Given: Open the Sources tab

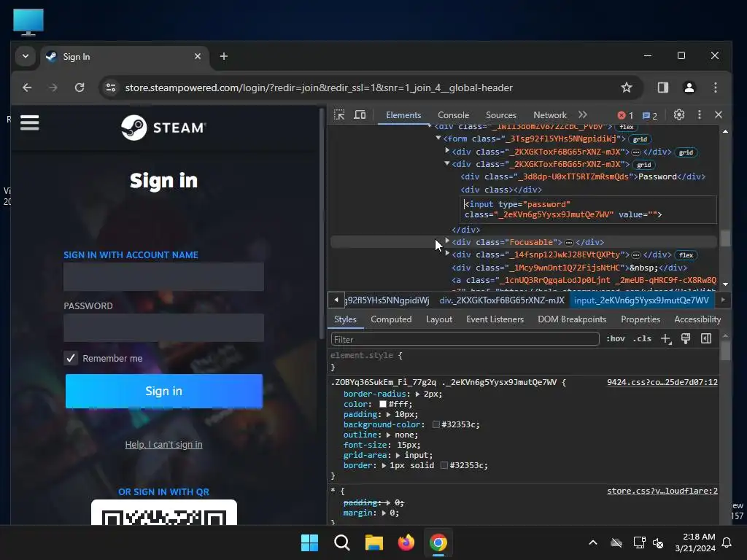Looking at the screenshot, I should [x=501, y=115].
